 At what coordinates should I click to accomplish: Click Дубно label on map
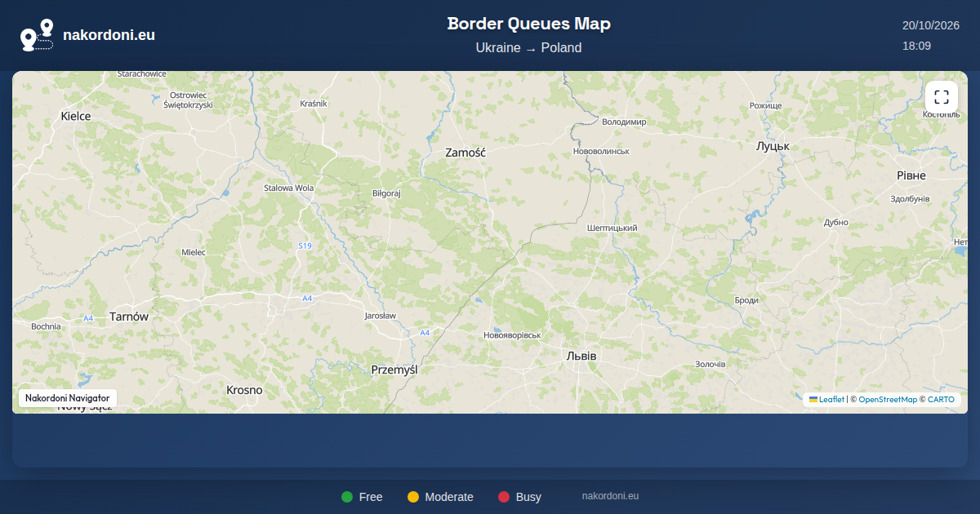pos(836,223)
